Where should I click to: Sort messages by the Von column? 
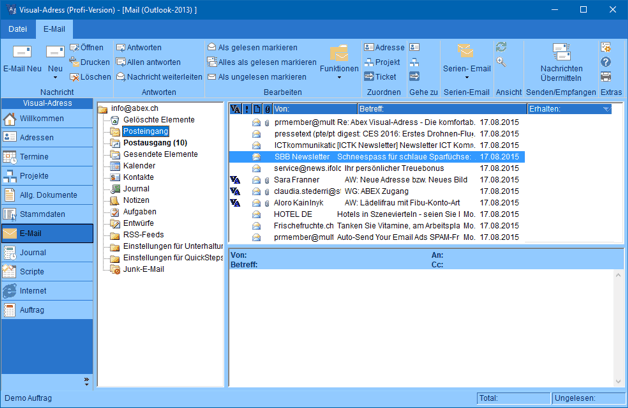coord(315,109)
